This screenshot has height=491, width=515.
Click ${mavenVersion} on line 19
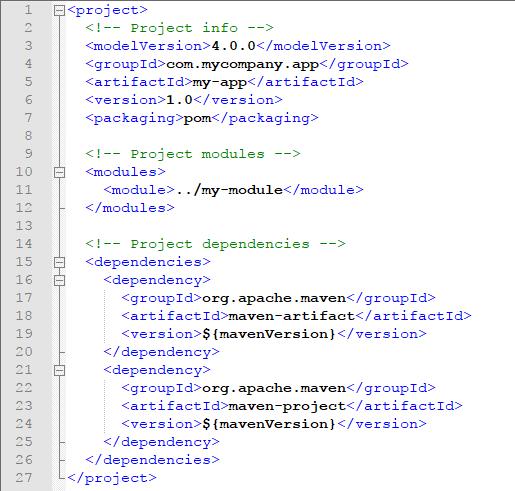269,334
